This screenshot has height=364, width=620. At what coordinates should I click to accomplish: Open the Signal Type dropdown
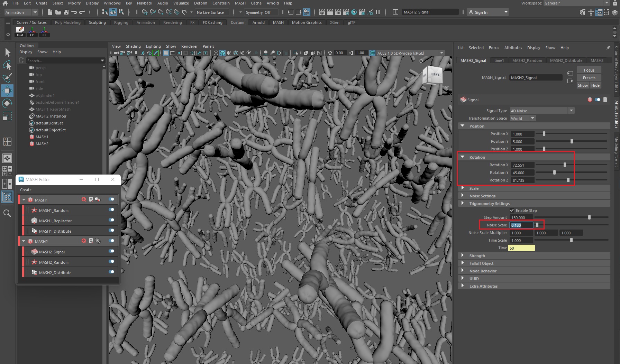(x=542, y=111)
